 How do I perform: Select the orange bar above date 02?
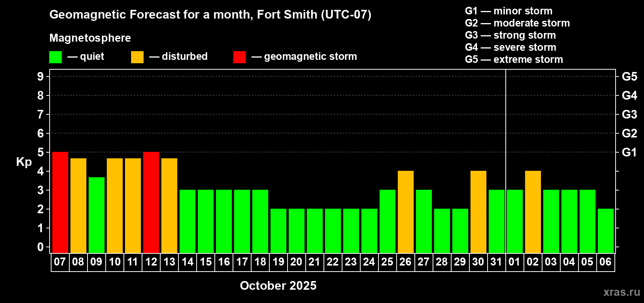533,212
